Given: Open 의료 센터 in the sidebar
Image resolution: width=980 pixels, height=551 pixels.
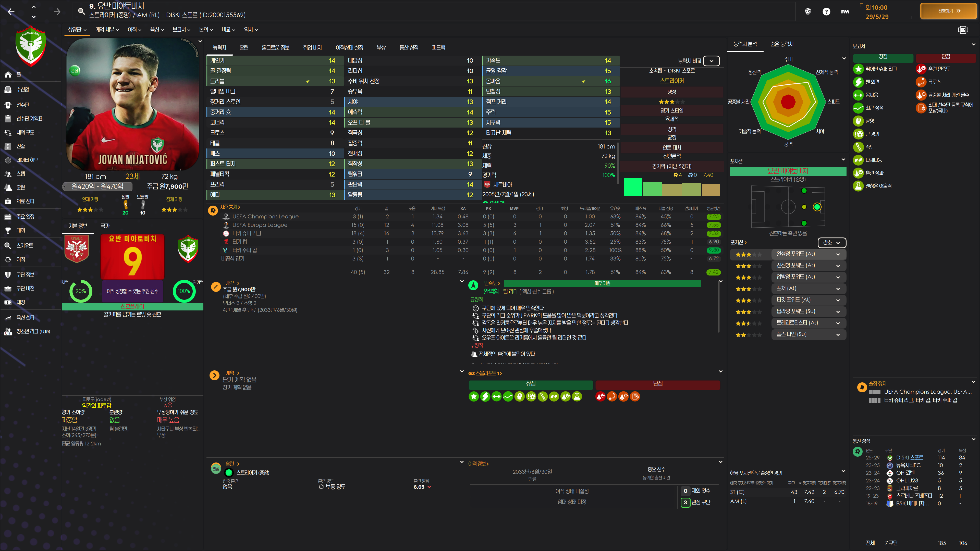Looking at the screenshot, I should 25,201.
